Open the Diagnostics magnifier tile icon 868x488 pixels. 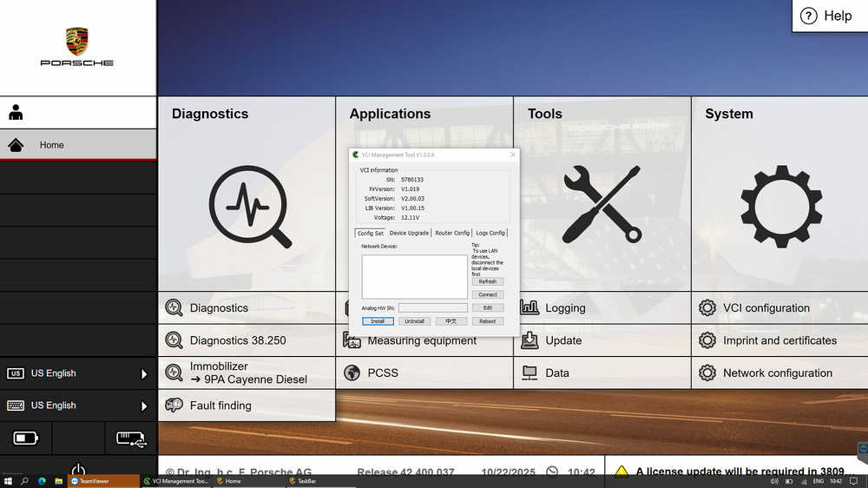(x=250, y=207)
